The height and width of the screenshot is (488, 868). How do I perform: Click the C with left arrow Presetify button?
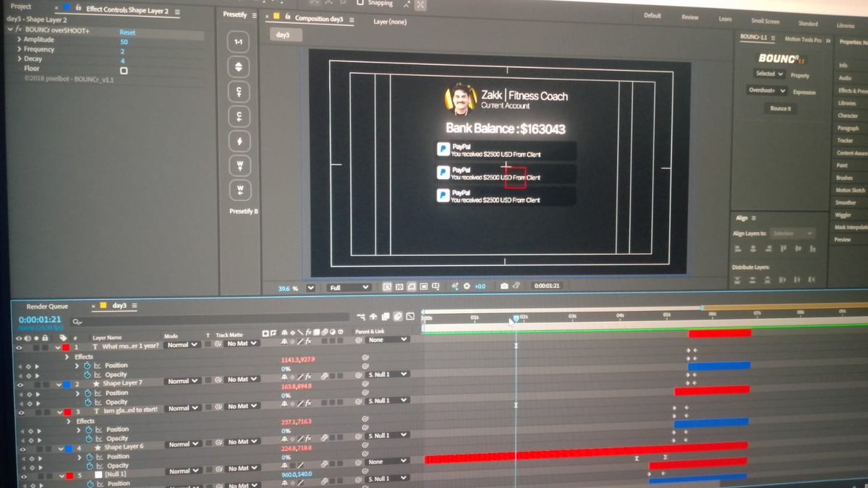(239, 116)
